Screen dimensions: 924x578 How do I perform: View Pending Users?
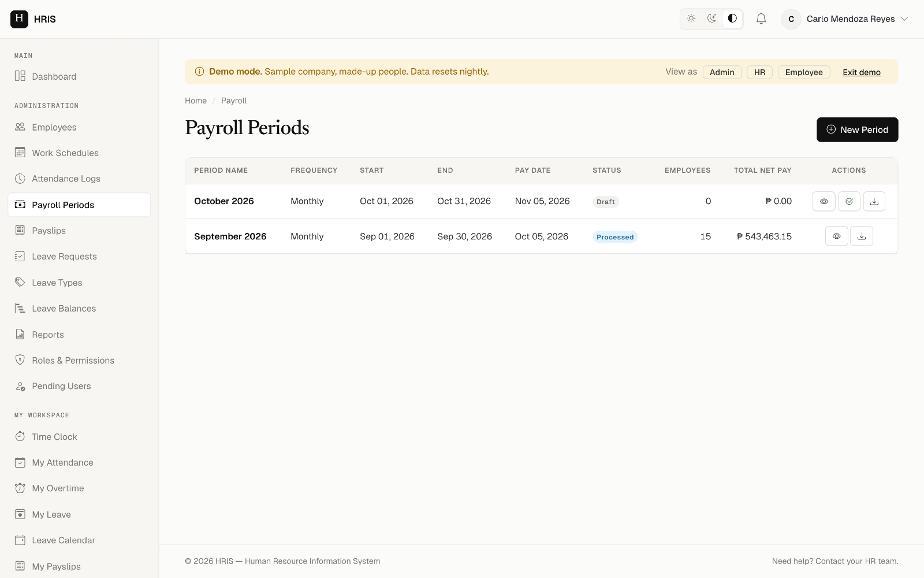79,386
